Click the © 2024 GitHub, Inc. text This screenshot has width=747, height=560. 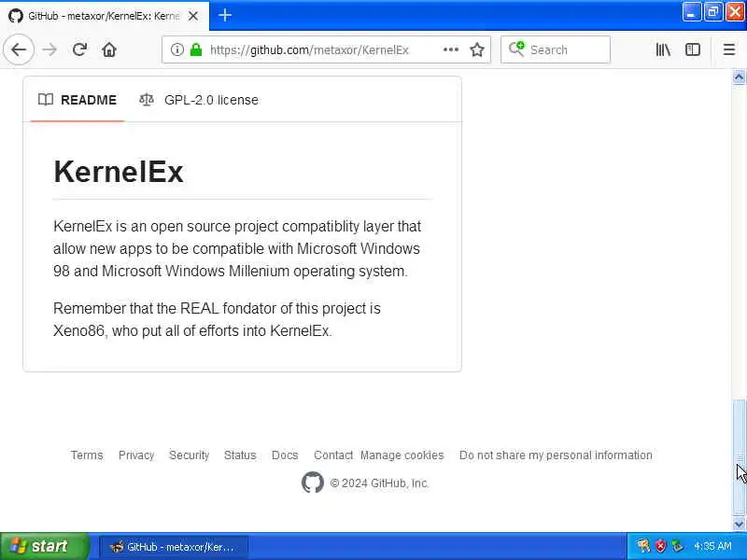[379, 483]
